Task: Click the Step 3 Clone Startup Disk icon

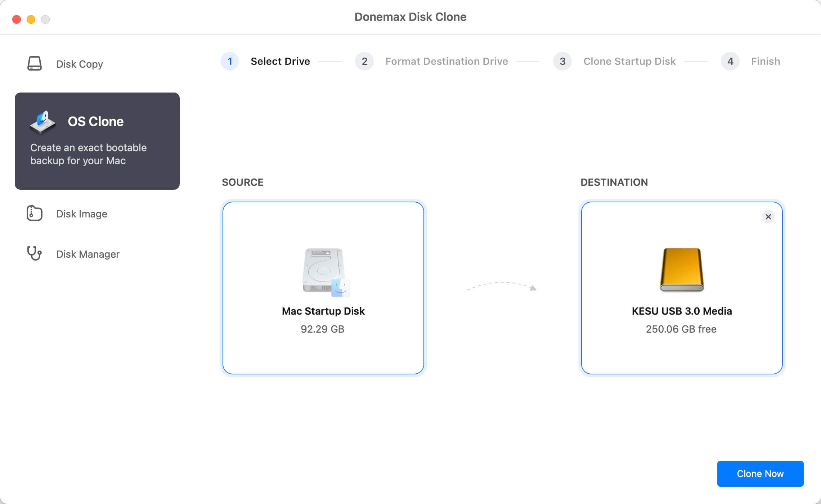Action: coord(562,61)
